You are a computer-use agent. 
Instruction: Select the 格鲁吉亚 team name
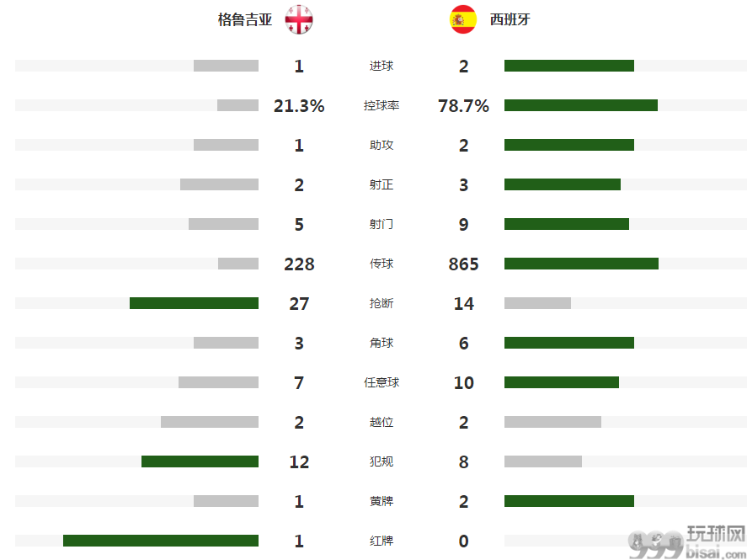245,19
